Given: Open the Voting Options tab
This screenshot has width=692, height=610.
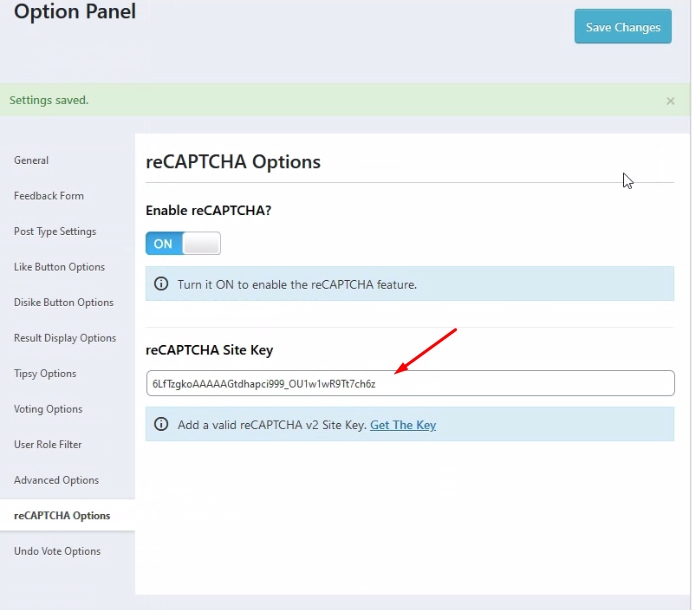Looking at the screenshot, I should (x=48, y=409).
